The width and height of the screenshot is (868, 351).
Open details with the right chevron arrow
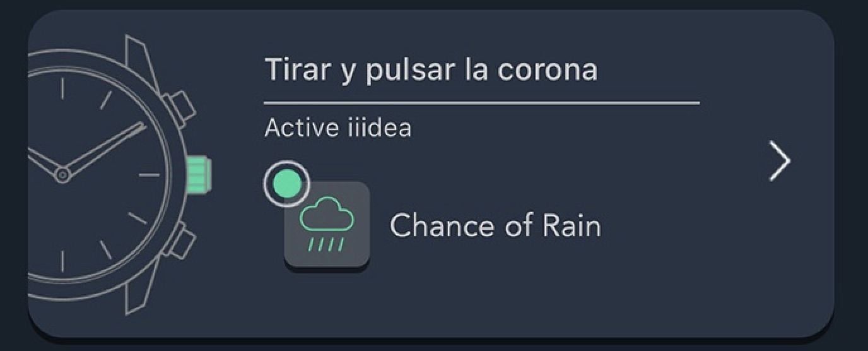780,162
